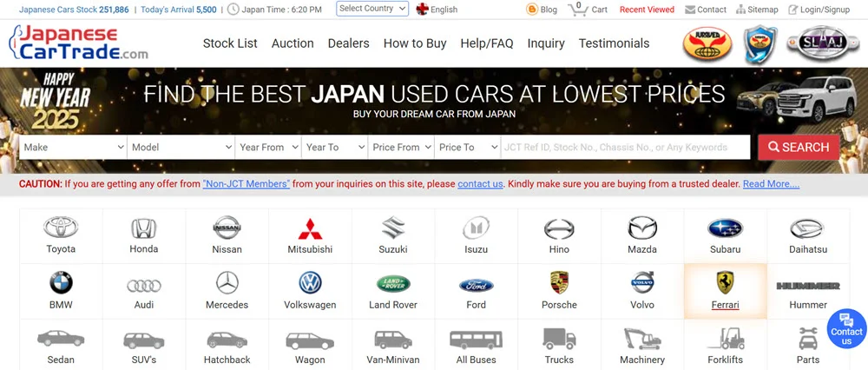868x370 pixels.
Task: Choose the Nissan brand logo
Action: pos(227,228)
